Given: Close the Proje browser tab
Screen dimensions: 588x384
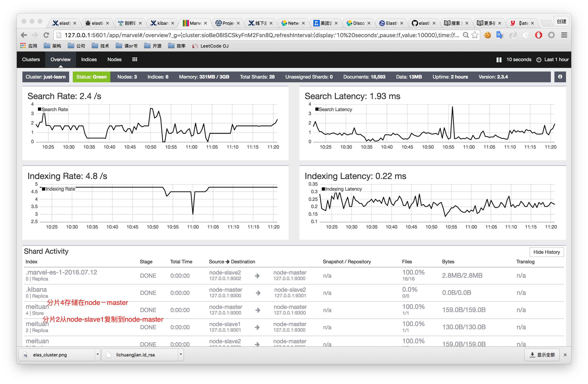Looking at the screenshot, I should [238, 23].
